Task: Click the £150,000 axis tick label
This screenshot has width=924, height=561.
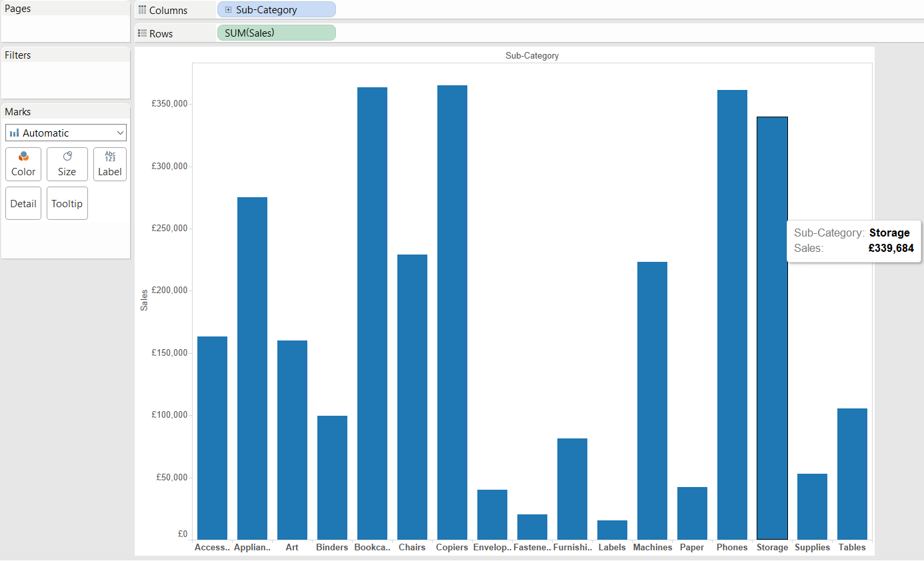Action: click(169, 353)
